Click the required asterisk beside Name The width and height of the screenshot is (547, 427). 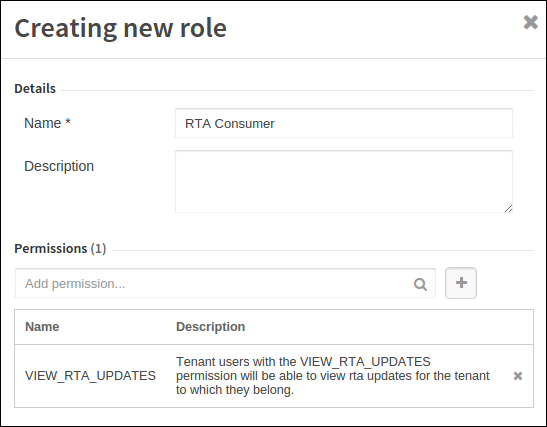click(68, 122)
